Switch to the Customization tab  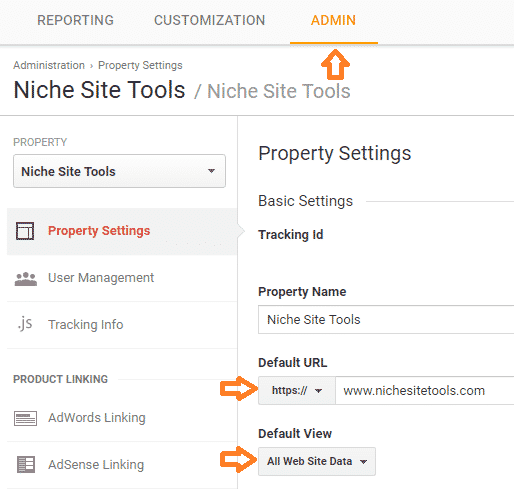[209, 20]
